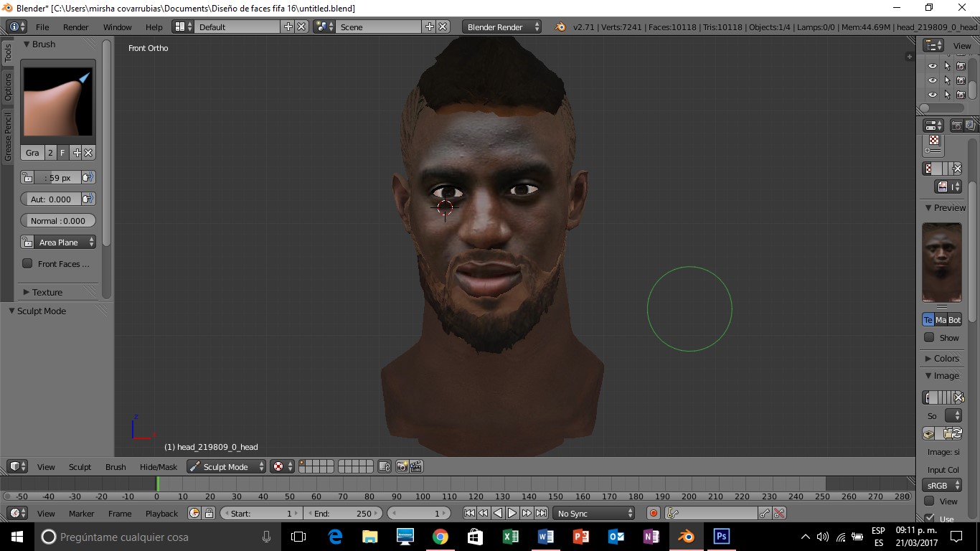The width and height of the screenshot is (980, 551).
Task: Enable the Front Faces checkbox
Action: pyautogui.click(x=27, y=263)
